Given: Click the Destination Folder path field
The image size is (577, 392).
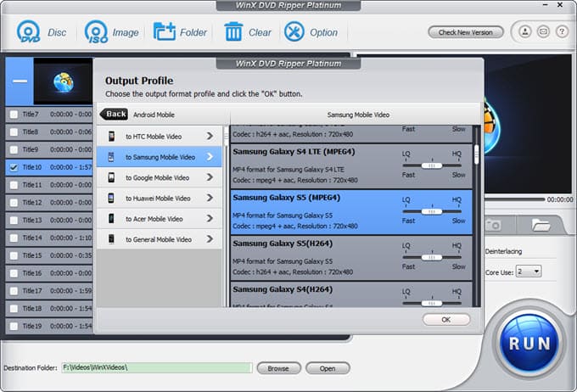Looking at the screenshot, I should 157,367.
